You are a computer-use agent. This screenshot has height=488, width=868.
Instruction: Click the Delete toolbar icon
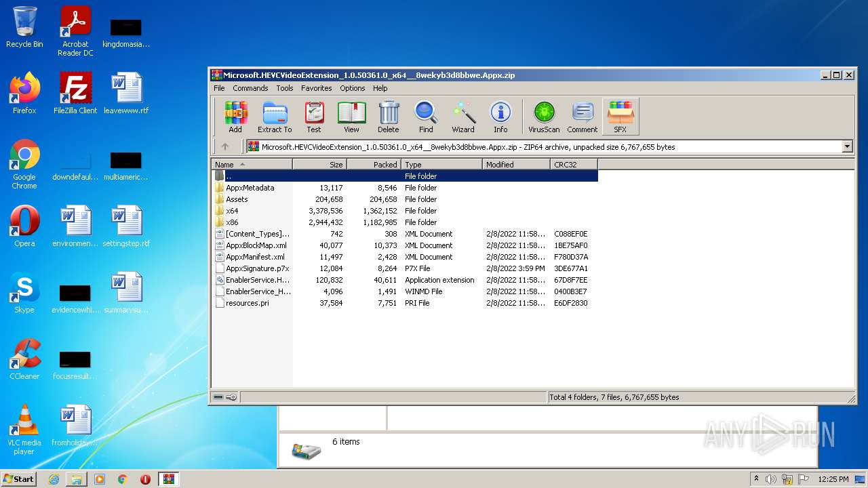pyautogui.click(x=389, y=117)
